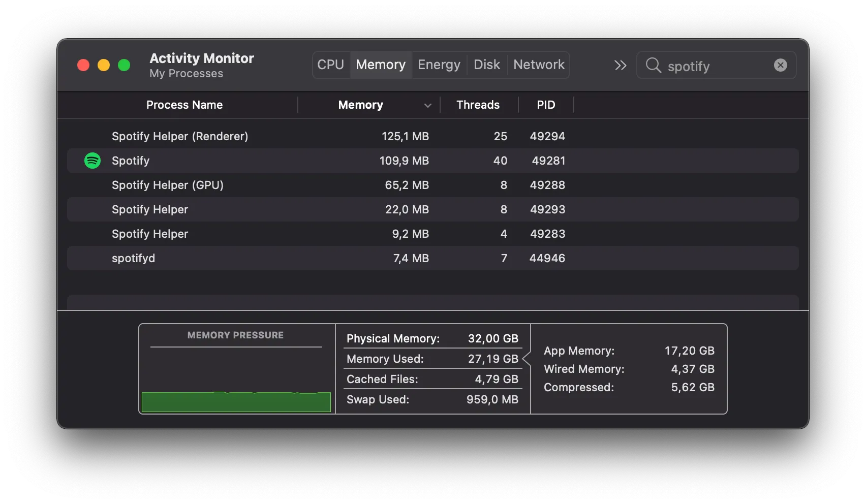The height and width of the screenshot is (504, 866).
Task: Switch to the CPU tab
Action: (330, 65)
